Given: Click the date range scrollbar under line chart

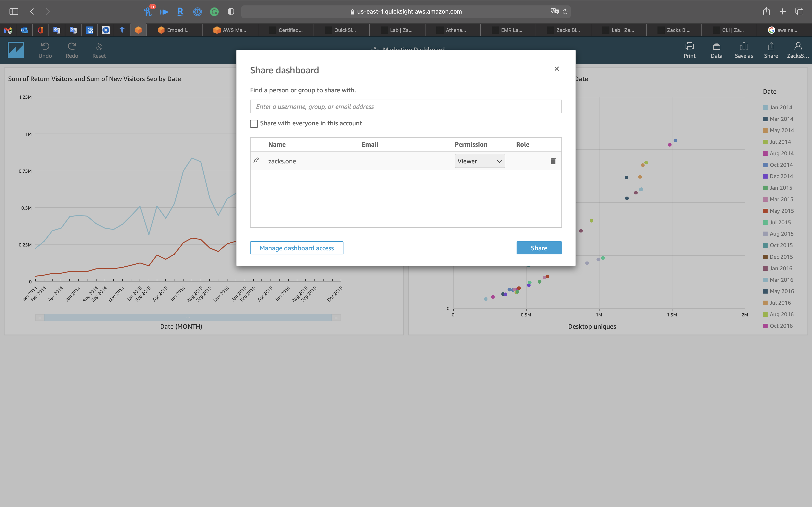Looking at the screenshot, I should point(188,318).
